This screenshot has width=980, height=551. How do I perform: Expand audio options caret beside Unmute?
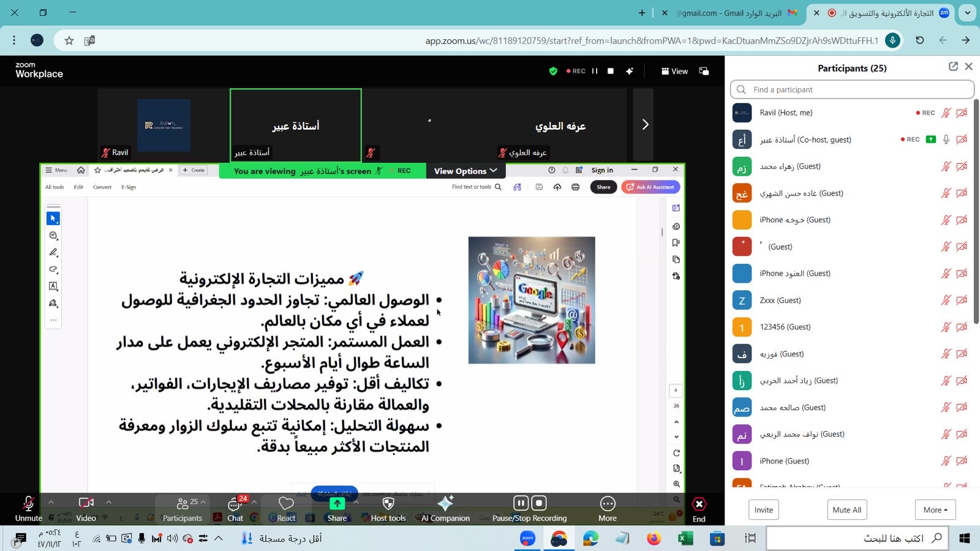[51, 502]
